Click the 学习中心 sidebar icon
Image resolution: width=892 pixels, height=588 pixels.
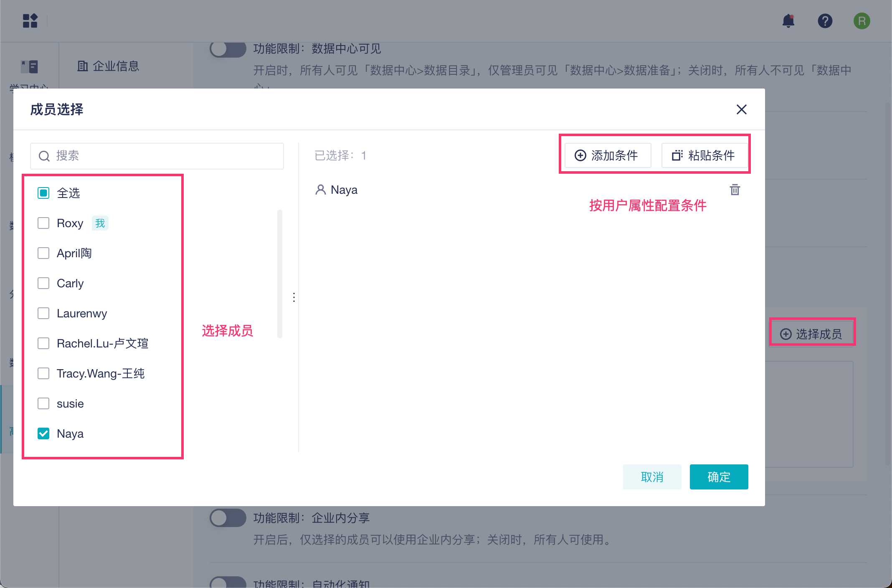pos(29,67)
